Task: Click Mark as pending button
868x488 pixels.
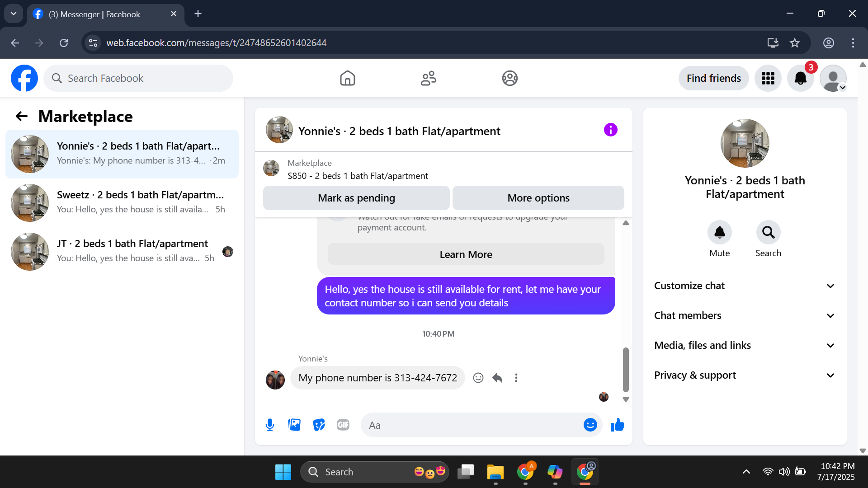Action: (x=356, y=198)
